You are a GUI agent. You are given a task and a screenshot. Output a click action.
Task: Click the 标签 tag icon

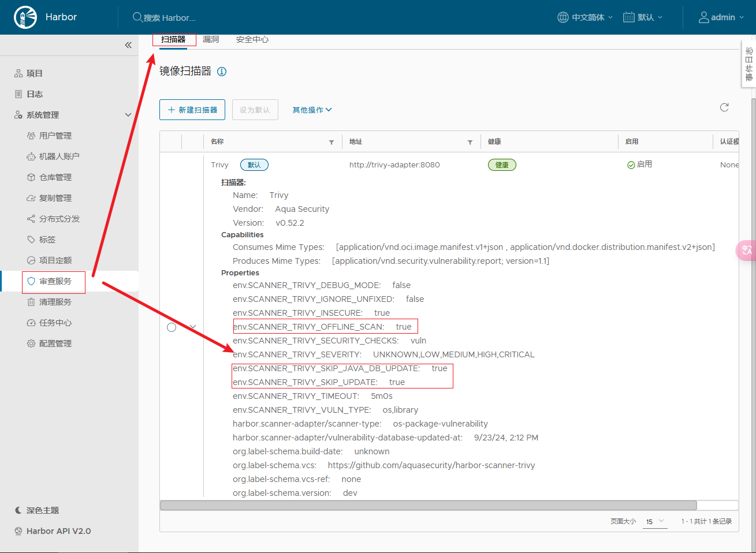[31, 240]
